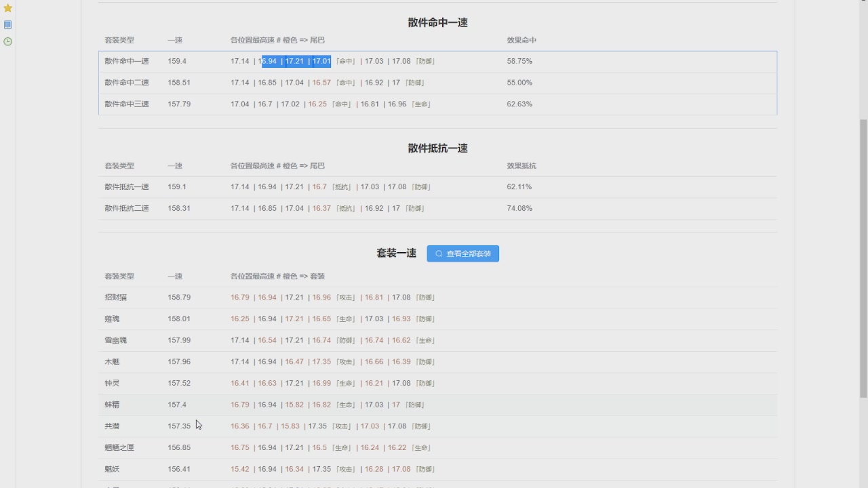Select the 雪幽魂 set row
Image resolution: width=868 pixels, height=488 pixels.
tap(438, 340)
